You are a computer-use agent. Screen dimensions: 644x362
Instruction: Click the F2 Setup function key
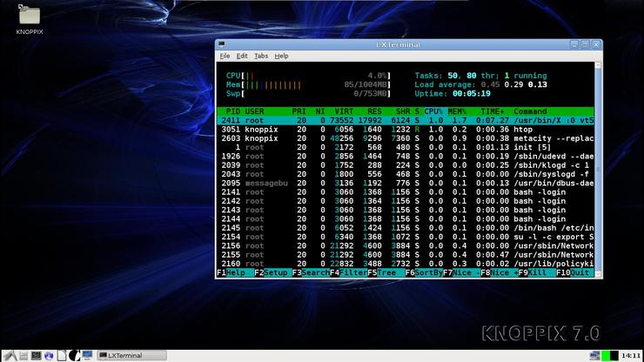(273, 273)
